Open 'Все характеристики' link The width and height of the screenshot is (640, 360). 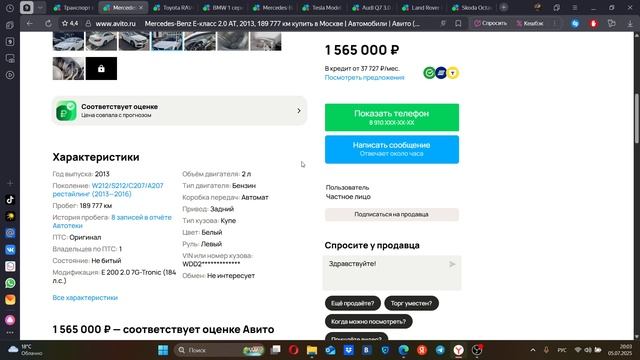point(85,298)
